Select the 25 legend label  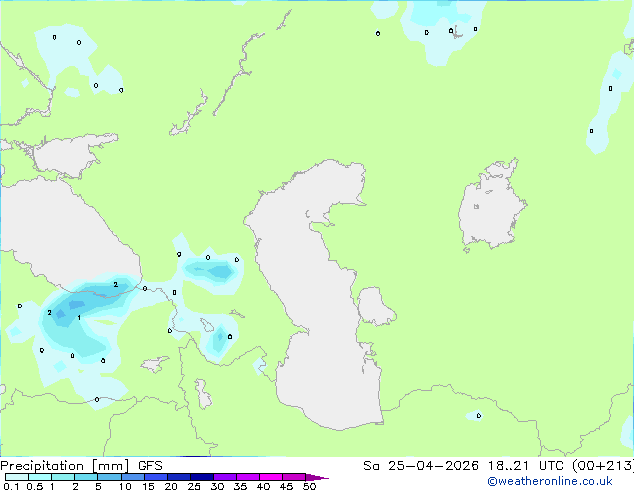coord(194,486)
